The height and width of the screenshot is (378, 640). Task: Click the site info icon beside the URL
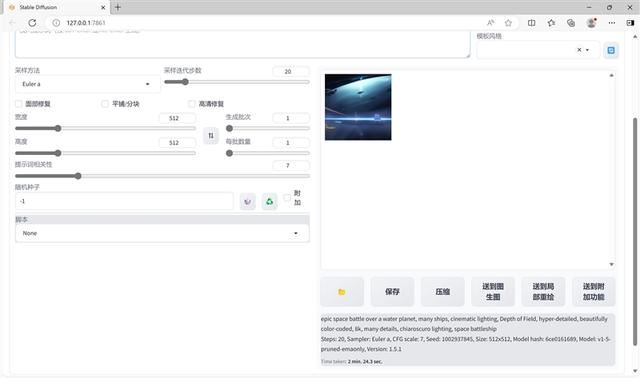click(x=56, y=23)
